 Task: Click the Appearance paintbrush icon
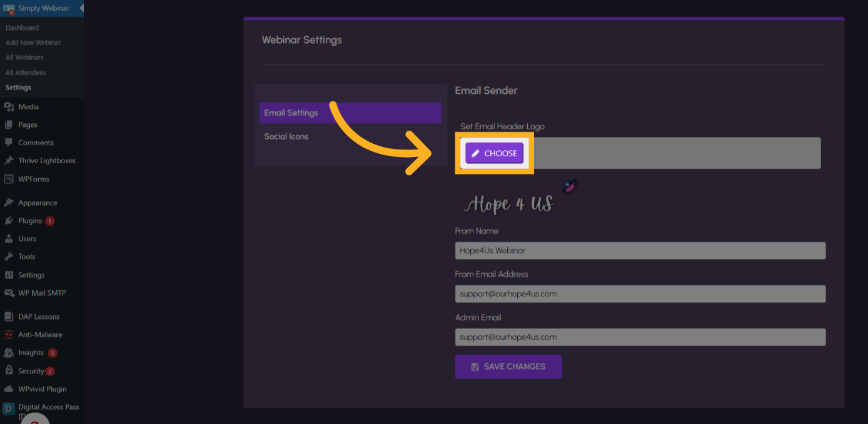[x=9, y=203]
